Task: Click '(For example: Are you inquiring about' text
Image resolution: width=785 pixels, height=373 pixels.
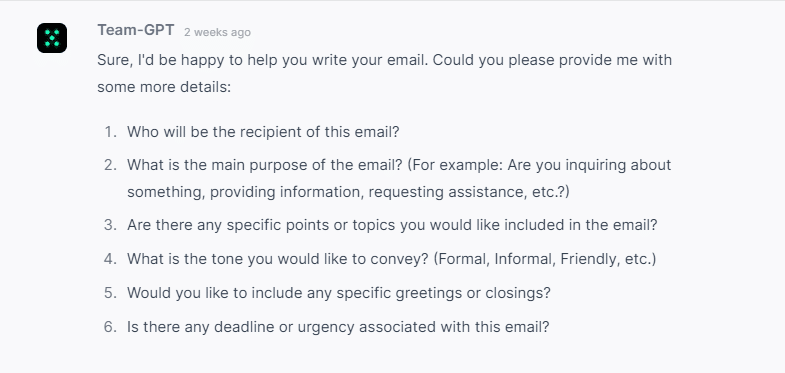Action: [x=539, y=165]
